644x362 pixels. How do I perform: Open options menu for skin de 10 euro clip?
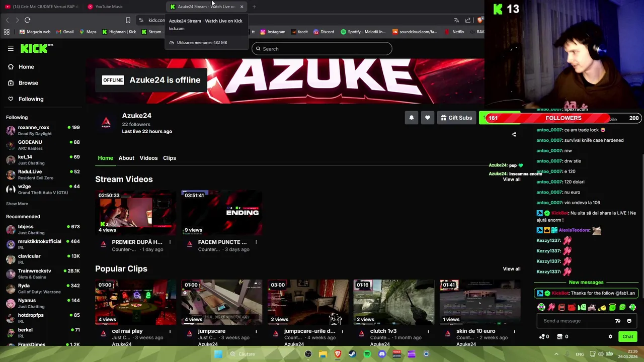[x=514, y=331]
